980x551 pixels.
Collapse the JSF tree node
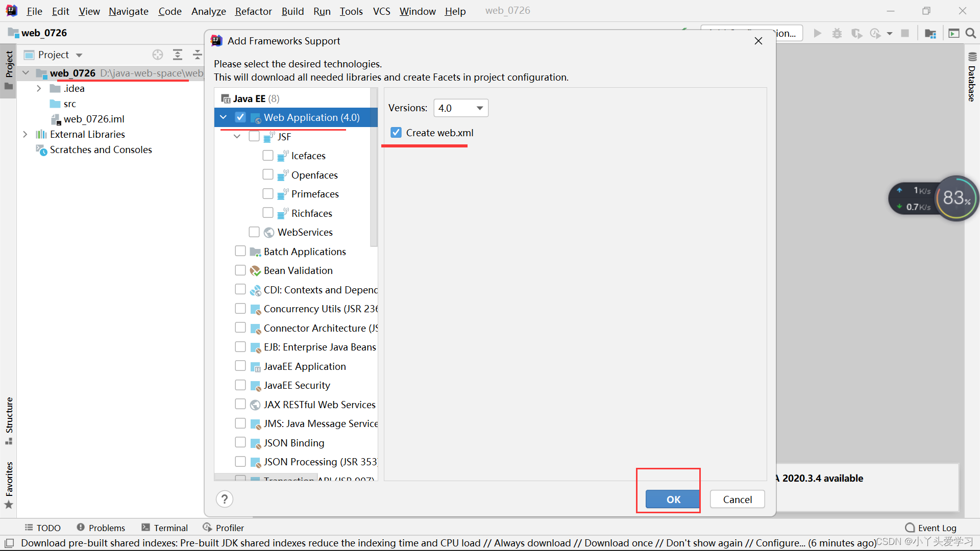tap(237, 137)
